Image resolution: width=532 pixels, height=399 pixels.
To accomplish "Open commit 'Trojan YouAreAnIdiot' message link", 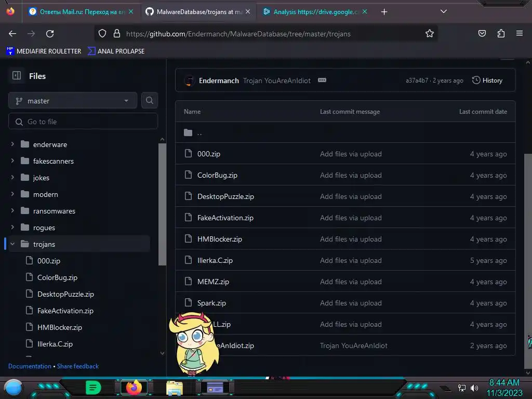I will 276,81.
